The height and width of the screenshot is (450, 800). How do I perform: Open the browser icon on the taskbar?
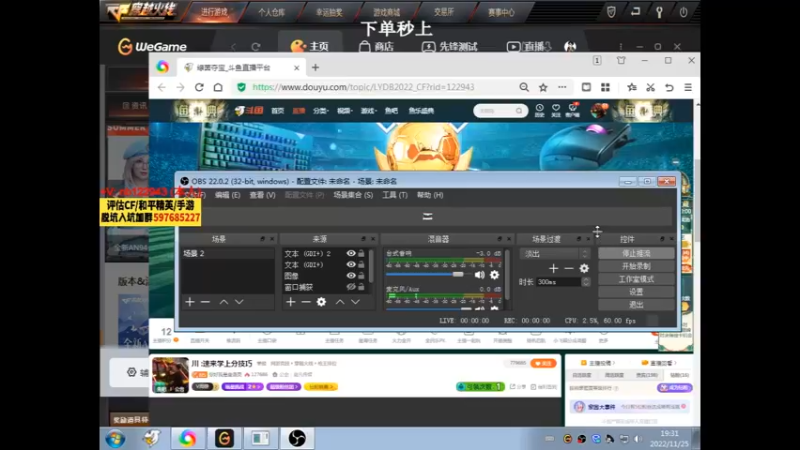pos(187,438)
